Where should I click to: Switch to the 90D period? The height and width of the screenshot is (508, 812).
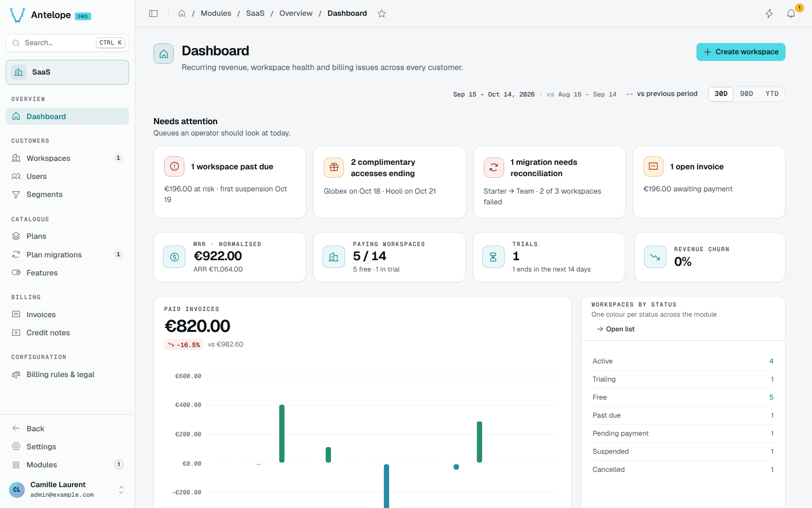pos(747,94)
